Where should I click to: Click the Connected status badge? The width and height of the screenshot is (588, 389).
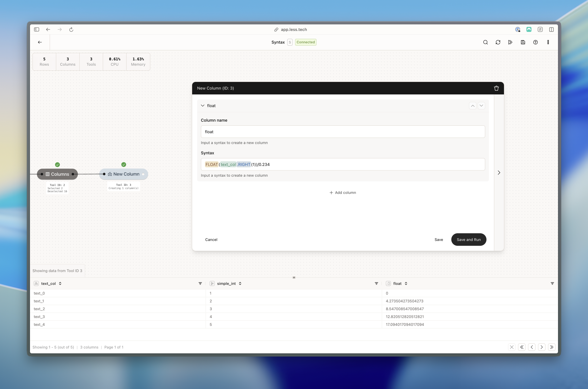coord(306,42)
